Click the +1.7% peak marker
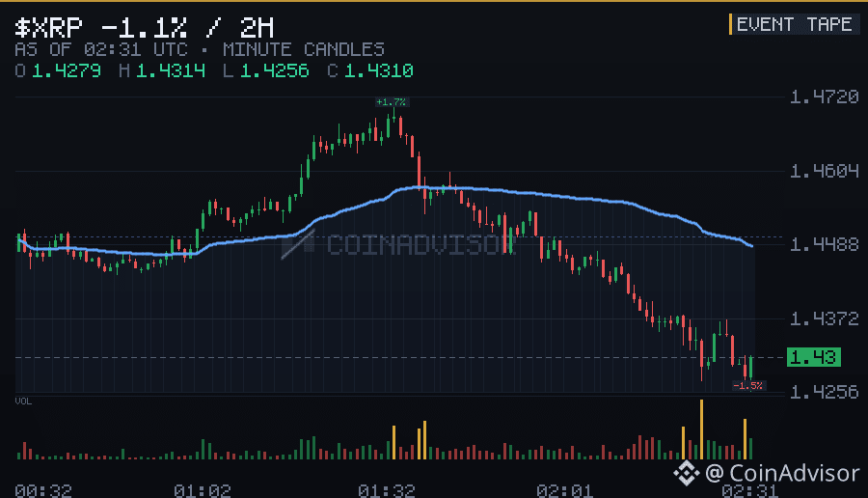868x498 pixels. [x=391, y=102]
